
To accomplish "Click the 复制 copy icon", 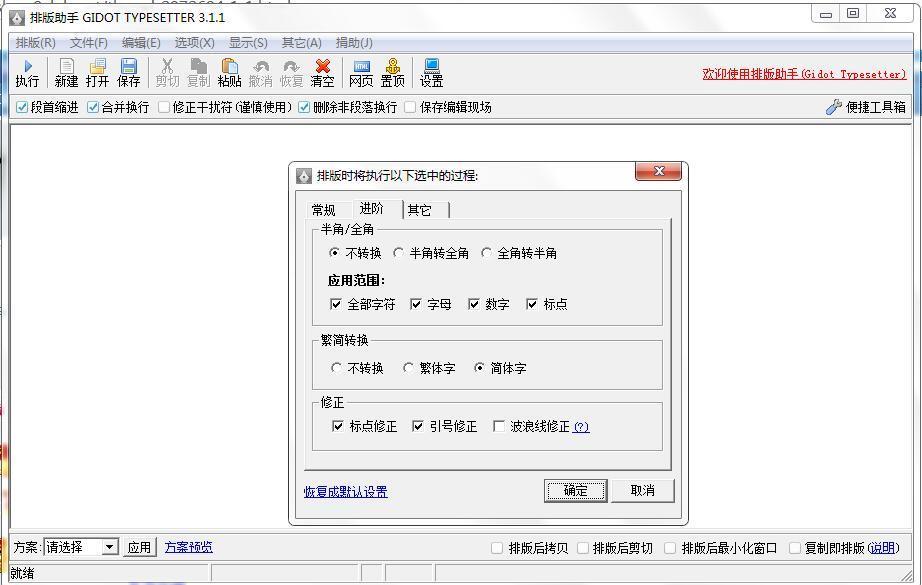I will 198,73.
